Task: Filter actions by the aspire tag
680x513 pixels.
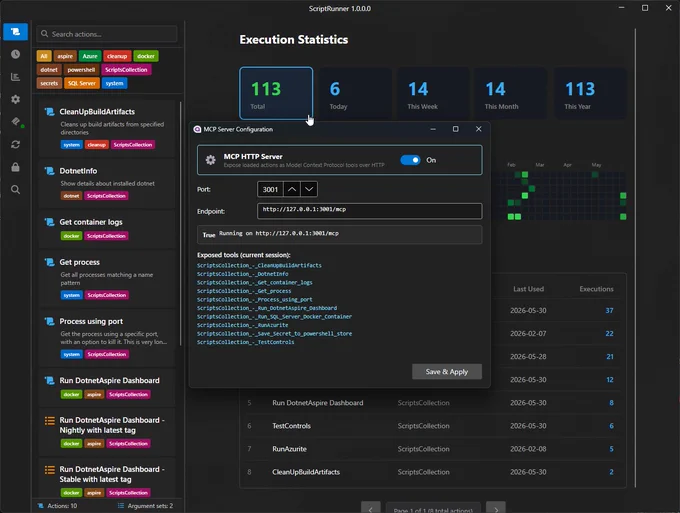Action: [x=65, y=56]
